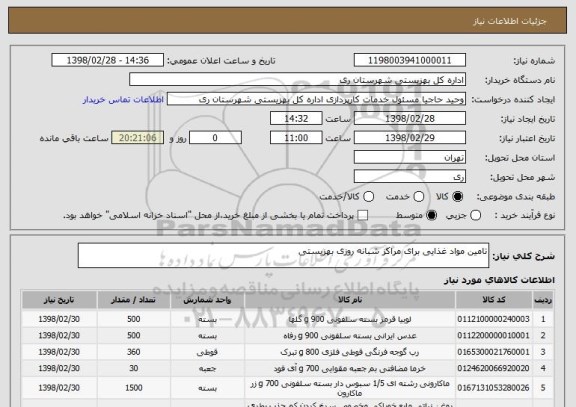Image resolution: width=576 pixels, height=407 pixels.
Task: Click the کد کالا column header
Action: pos(494,300)
